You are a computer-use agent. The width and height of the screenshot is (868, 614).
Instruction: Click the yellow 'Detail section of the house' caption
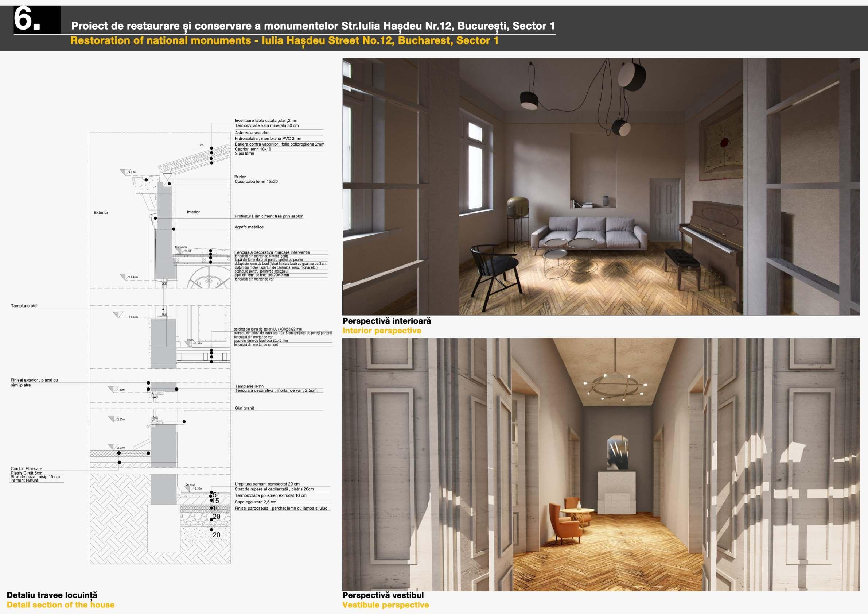pos(61,605)
